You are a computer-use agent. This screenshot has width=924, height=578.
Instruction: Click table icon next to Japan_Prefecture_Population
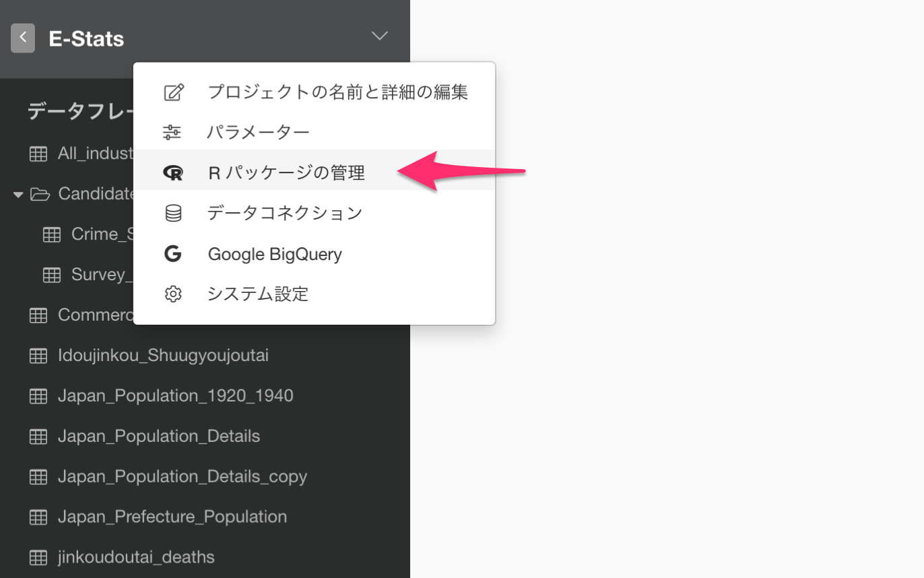coord(38,517)
